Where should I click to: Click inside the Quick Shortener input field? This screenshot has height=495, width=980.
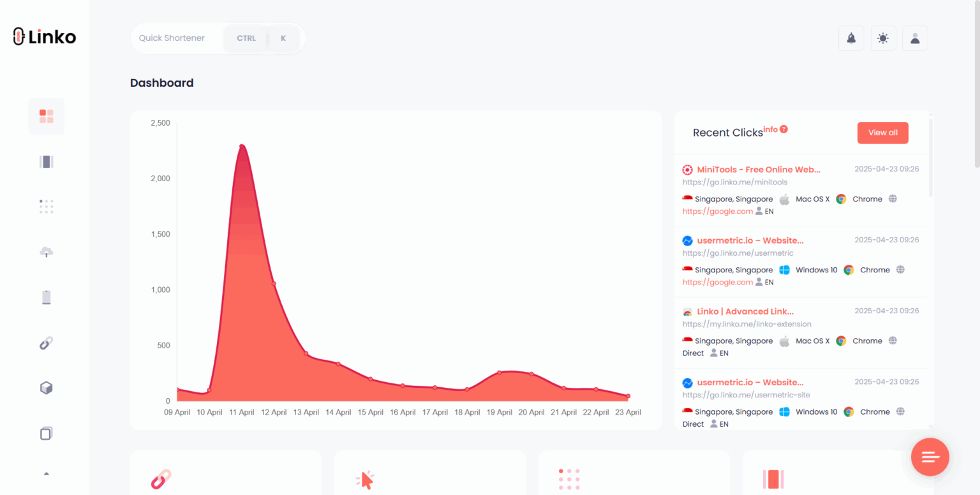pos(172,38)
